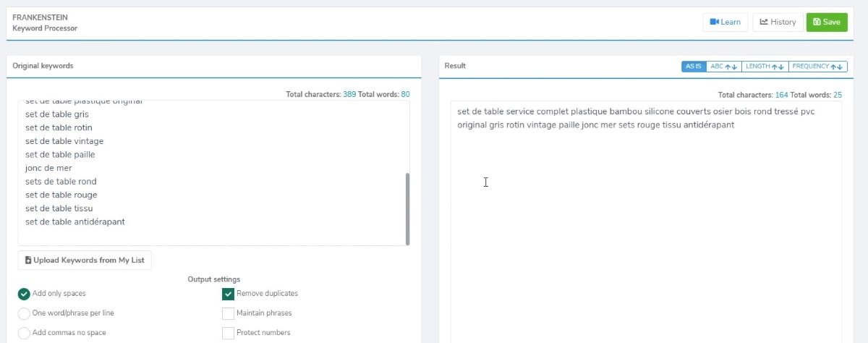Viewport: 868px width, 343px height.
Task: Choose Add commas no space option
Action: coord(24,333)
